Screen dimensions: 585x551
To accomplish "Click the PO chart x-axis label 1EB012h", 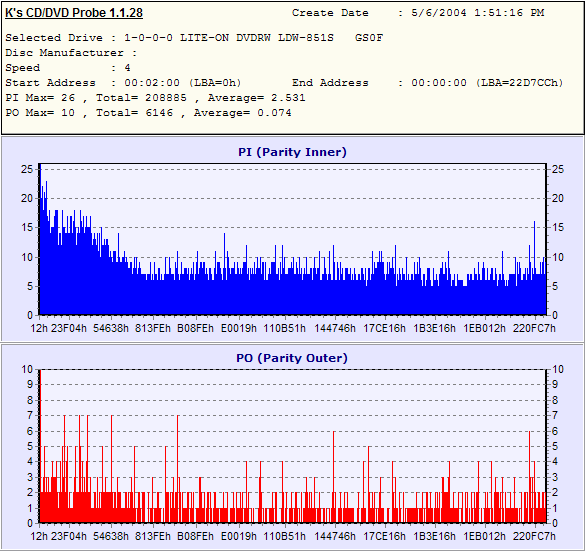I will (484, 536).
